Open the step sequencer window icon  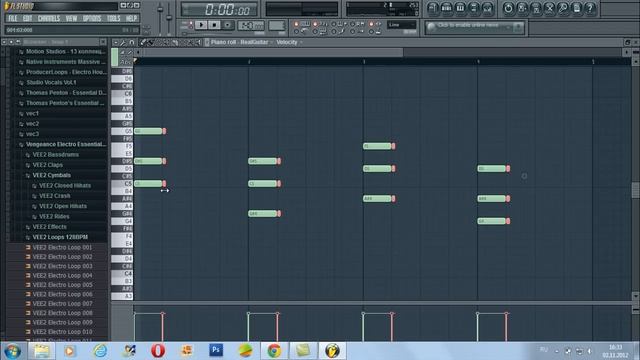pyautogui.click(x=447, y=8)
